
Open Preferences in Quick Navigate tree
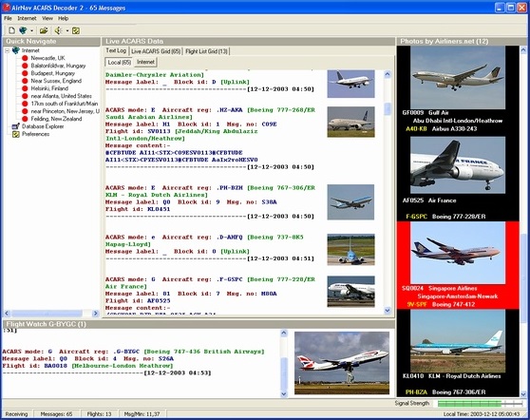[x=35, y=134]
